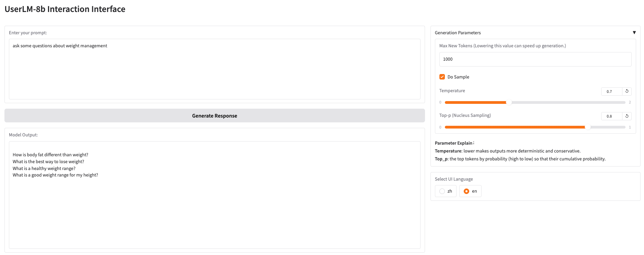Click inside the Model Output text area
644x255 pixels.
pyautogui.click(x=215, y=212)
